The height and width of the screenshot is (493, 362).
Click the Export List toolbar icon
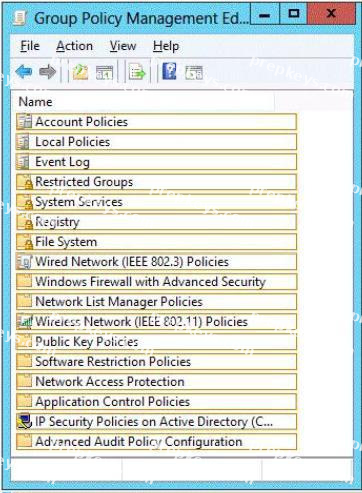point(137,72)
